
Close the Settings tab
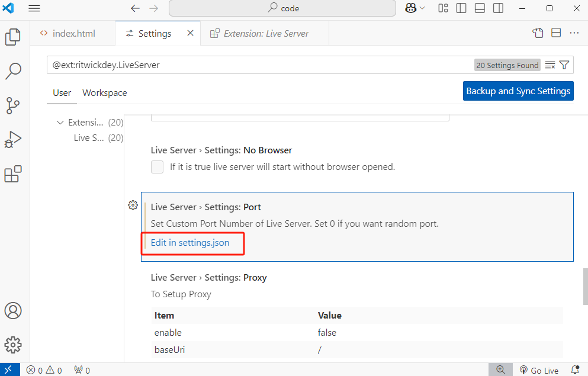191,33
